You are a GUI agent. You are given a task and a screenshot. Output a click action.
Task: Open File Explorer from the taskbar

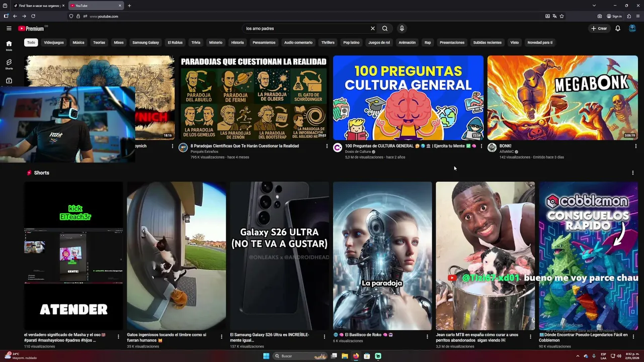coord(345,356)
